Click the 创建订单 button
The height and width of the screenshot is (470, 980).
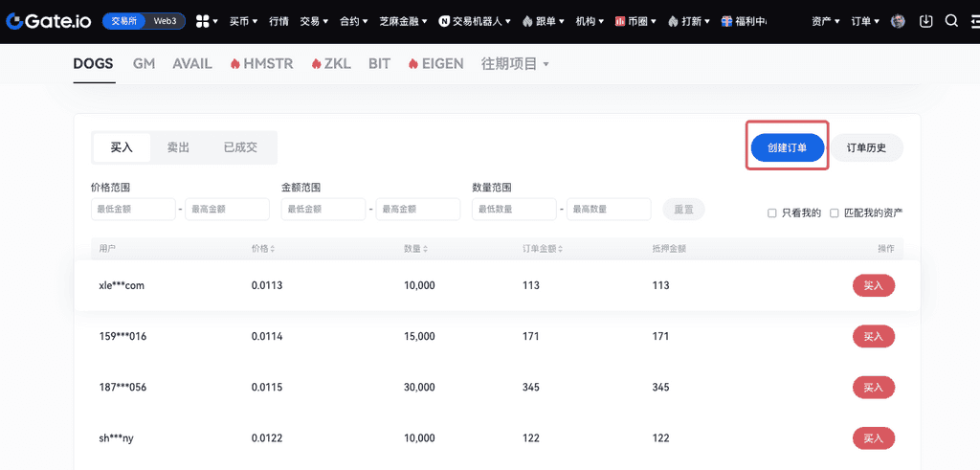[787, 148]
